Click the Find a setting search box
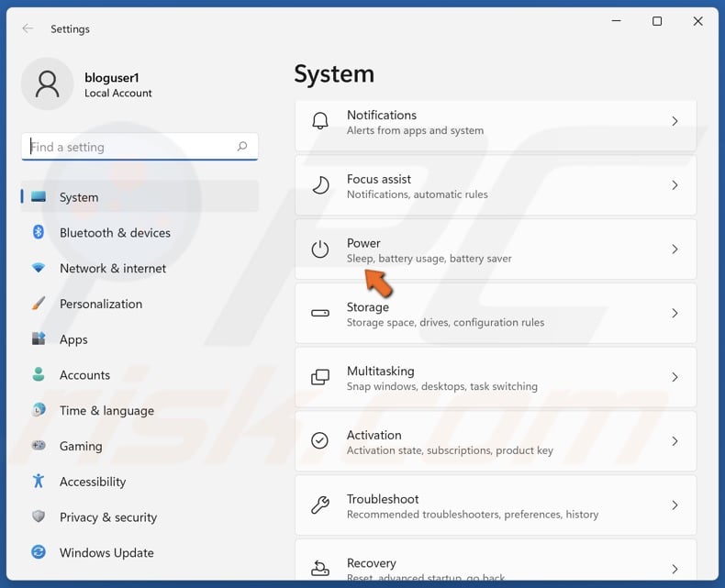Screen dimensions: 725x588 [x=139, y=147]
